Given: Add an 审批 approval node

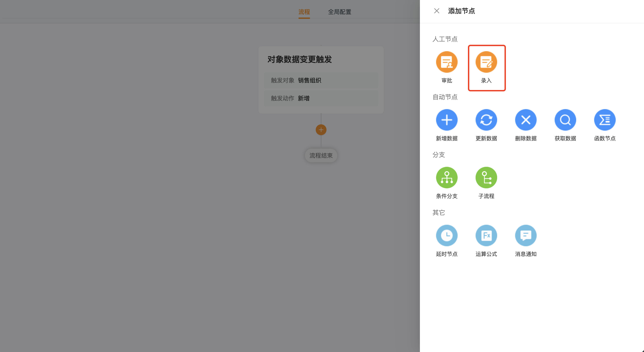Looking at the screenshot, I should pos(446,62).
